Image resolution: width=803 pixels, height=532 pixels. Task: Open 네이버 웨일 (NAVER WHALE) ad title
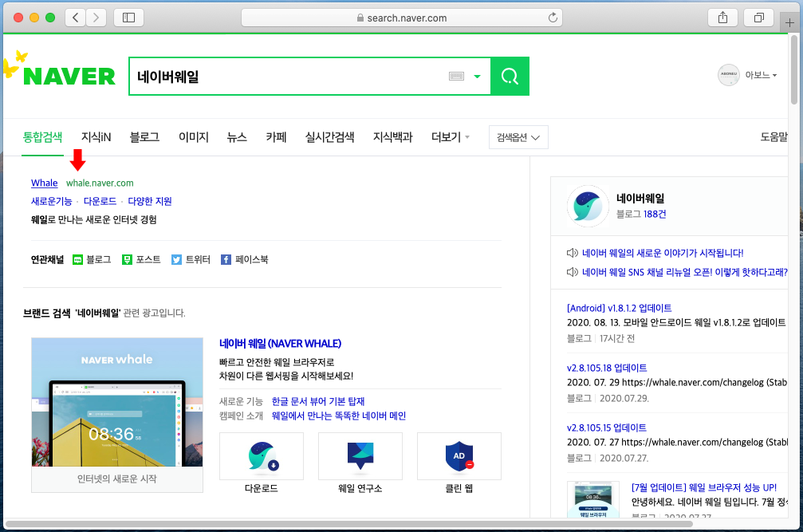(280, 344)
